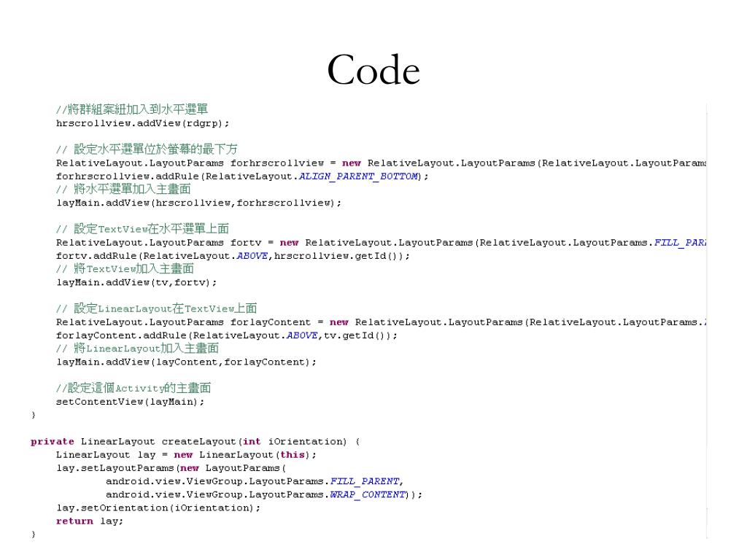Click the line "layMain.addView(tv,fortv);"
The width and height of the screenshot is (747, 560).
pos(136,282)
